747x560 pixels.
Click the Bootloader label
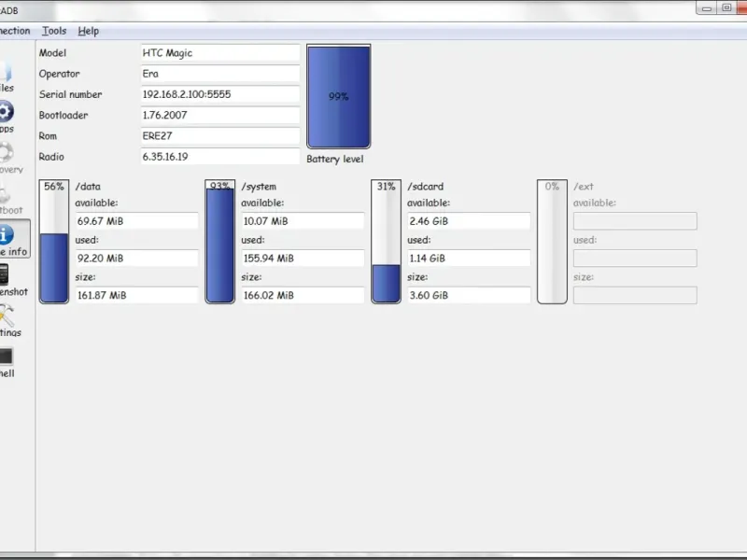coord(63,115)
